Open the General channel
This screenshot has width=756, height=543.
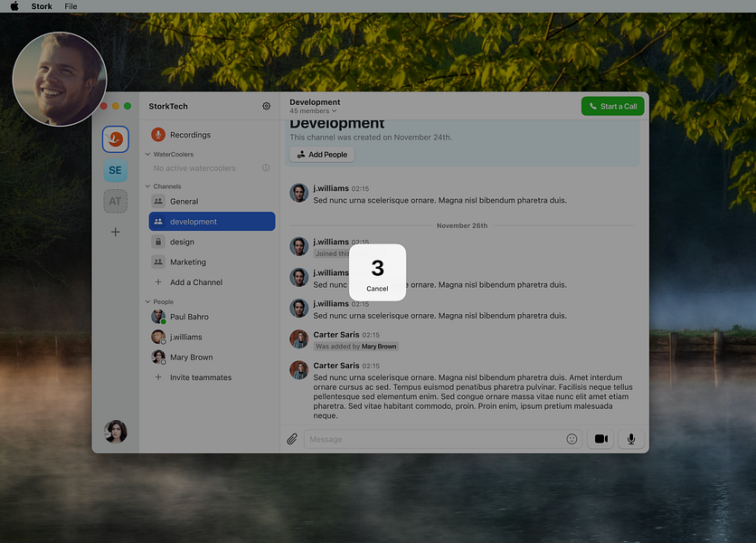(x=213, y=201)
